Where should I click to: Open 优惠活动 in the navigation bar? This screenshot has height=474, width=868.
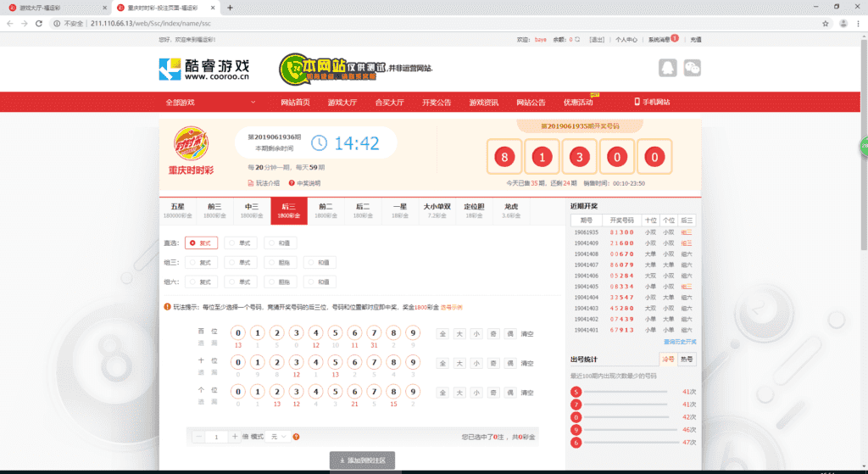pyautogui.click(x=578, y=103)
